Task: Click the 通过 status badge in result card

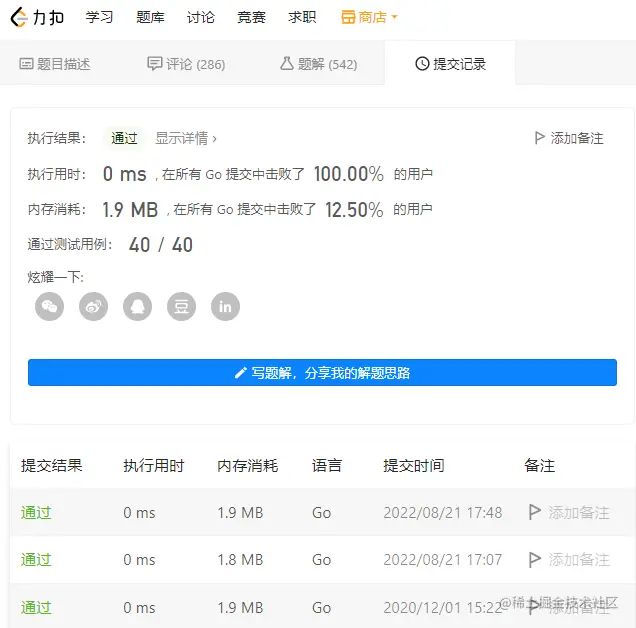Action: click(124, 138)
